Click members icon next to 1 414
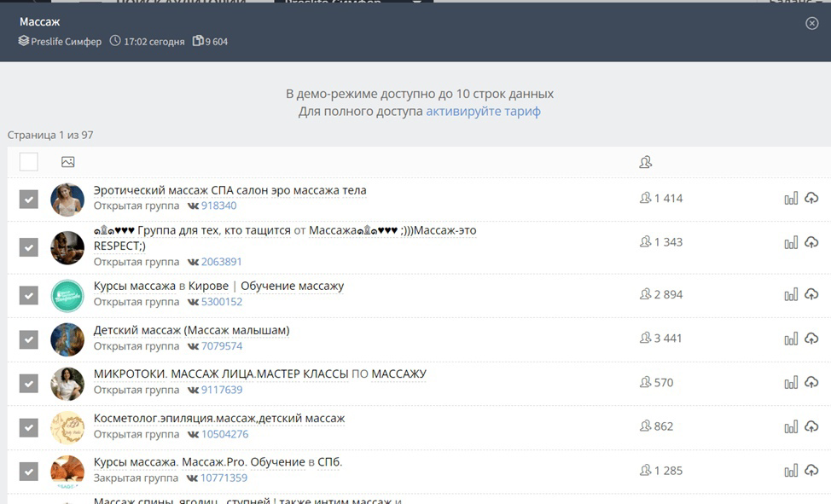The image size is (831, 504). tap(646, 198)
